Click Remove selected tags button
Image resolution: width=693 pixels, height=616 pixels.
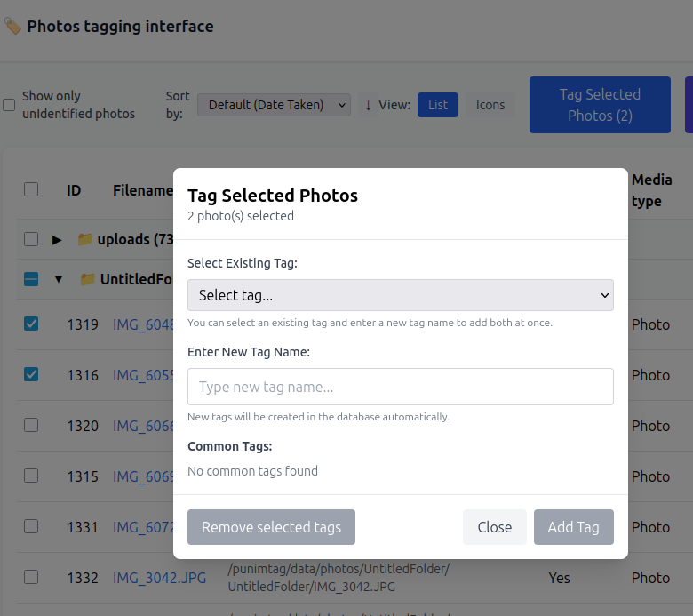pyautogui.click(x=271, y=527)
